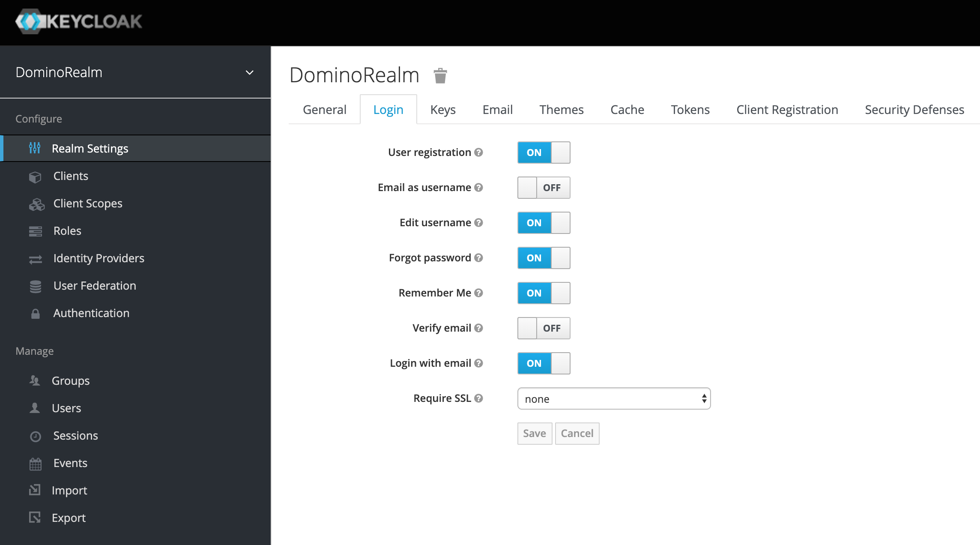Image resolution: width=980 pixels, height=545 pixels.
Task: Click the Users menu item
Action: [66, 407]
